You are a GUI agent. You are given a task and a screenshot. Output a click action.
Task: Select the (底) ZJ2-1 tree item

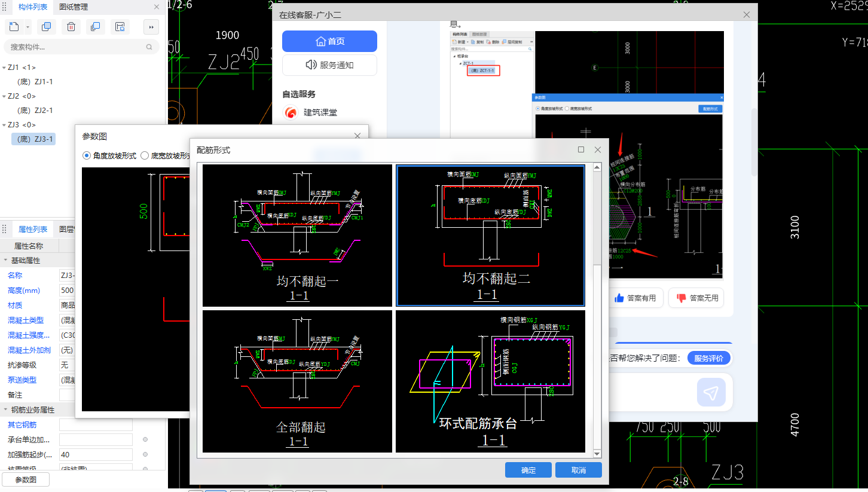35,111
